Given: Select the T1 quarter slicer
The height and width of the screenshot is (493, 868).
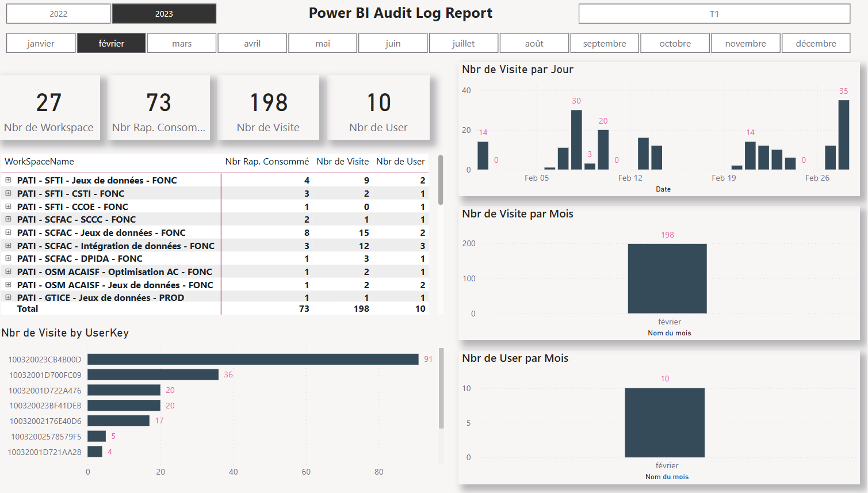Looking at the screenshot, I should click(x=714, y=14).
